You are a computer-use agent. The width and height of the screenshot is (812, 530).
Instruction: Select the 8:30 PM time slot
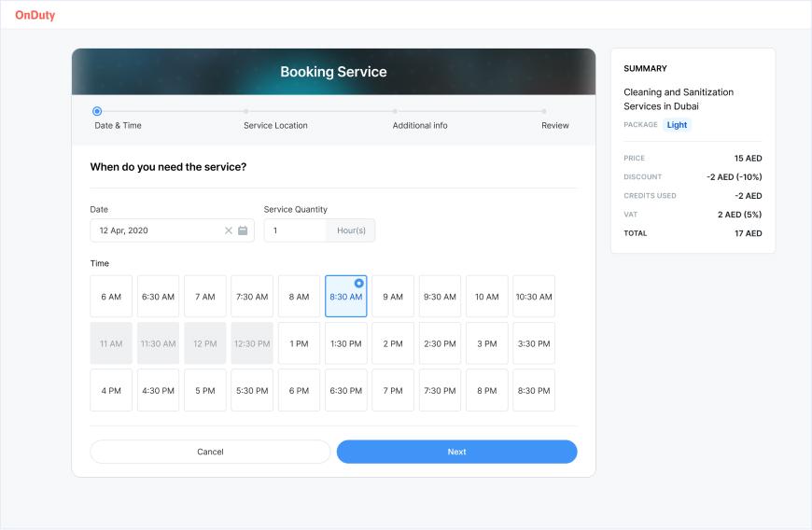pos(533,390)
